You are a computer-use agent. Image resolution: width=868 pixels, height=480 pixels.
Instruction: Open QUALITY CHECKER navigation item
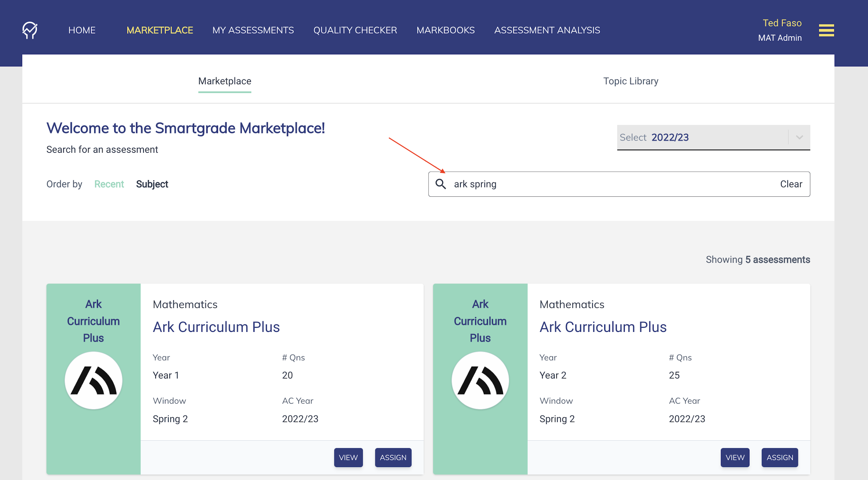(x=355, y=30)
